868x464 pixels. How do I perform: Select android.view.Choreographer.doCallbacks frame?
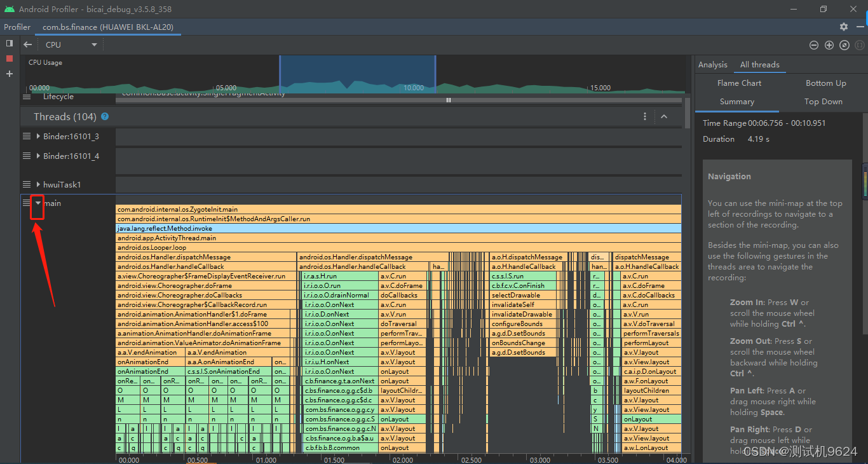point(207,295)
